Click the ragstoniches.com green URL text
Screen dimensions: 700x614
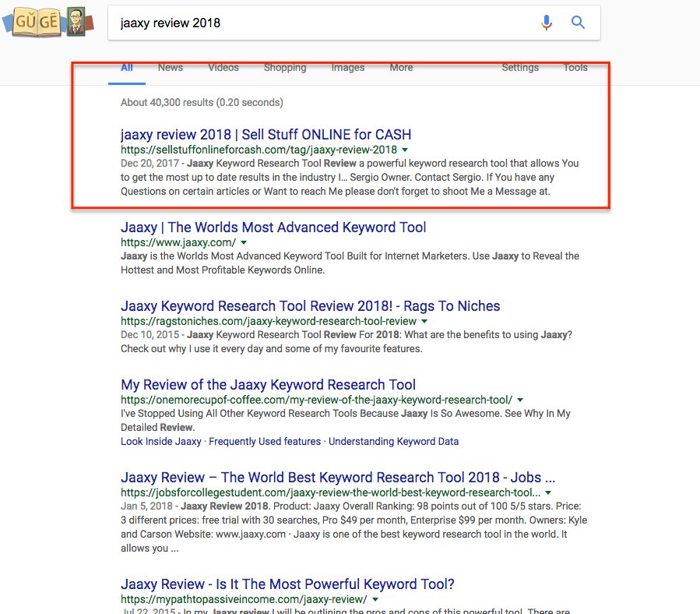[x=269, y=321]
